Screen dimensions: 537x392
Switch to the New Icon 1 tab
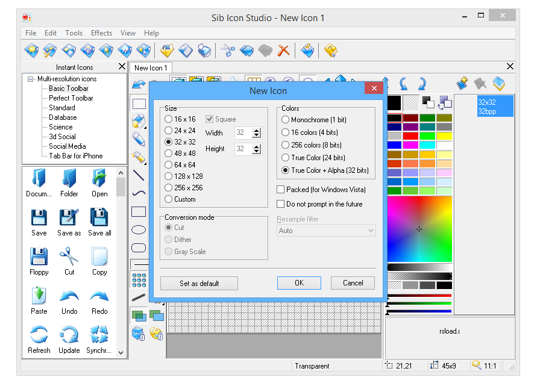(151, 67)
